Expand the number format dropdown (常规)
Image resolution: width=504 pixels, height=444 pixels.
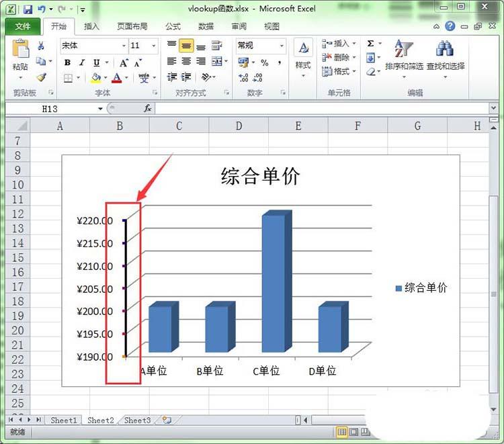click(x=282, y=46)
